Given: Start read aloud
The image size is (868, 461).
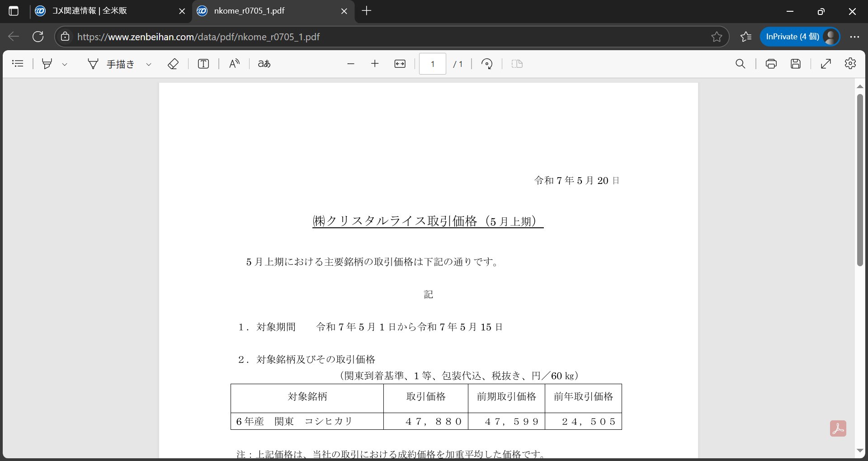Looking at the screenshot, I should click(234, 64).
